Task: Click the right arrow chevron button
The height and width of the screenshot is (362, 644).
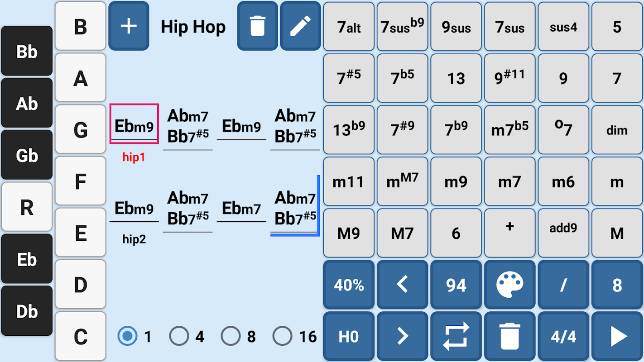Action: pos(402,337)
